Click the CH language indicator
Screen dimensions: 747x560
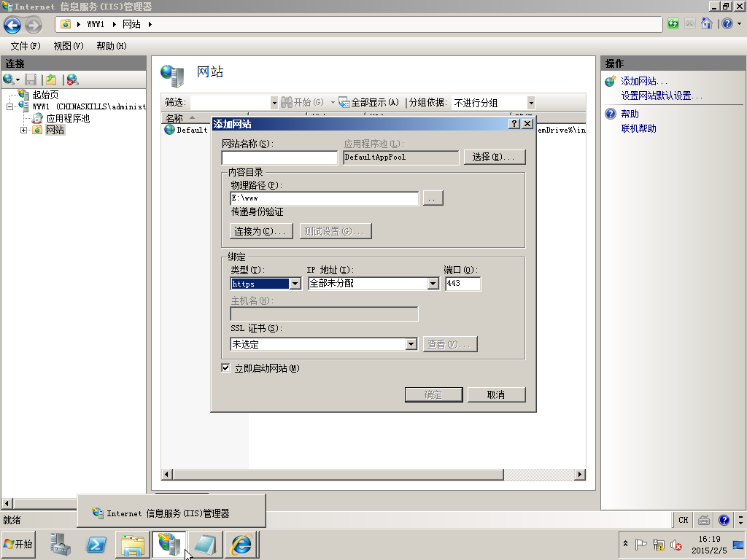(683, 520)
